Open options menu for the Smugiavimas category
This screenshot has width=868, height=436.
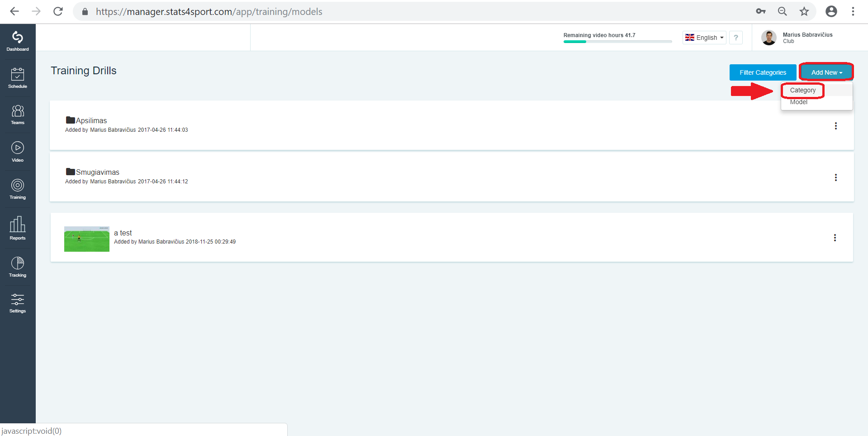[x=835, y=177]
